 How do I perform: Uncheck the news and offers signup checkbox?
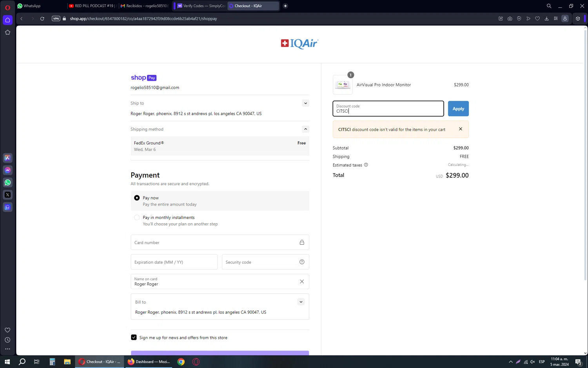(134, 337)
